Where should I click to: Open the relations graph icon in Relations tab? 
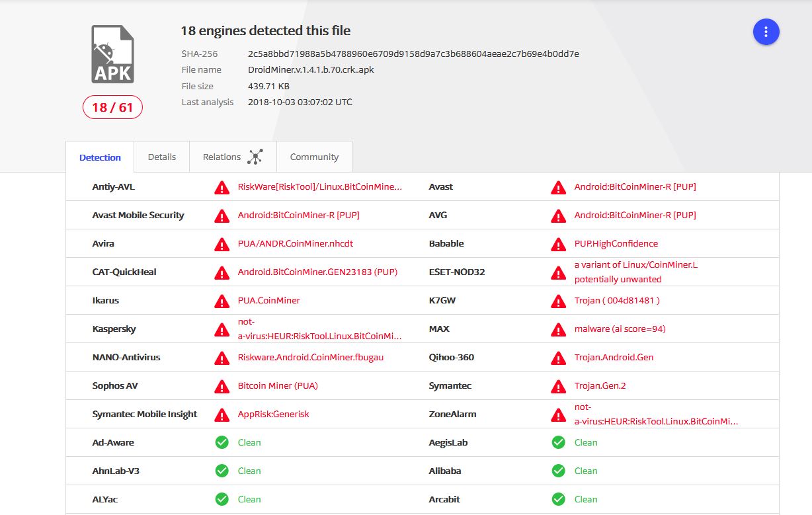(255, 157)
